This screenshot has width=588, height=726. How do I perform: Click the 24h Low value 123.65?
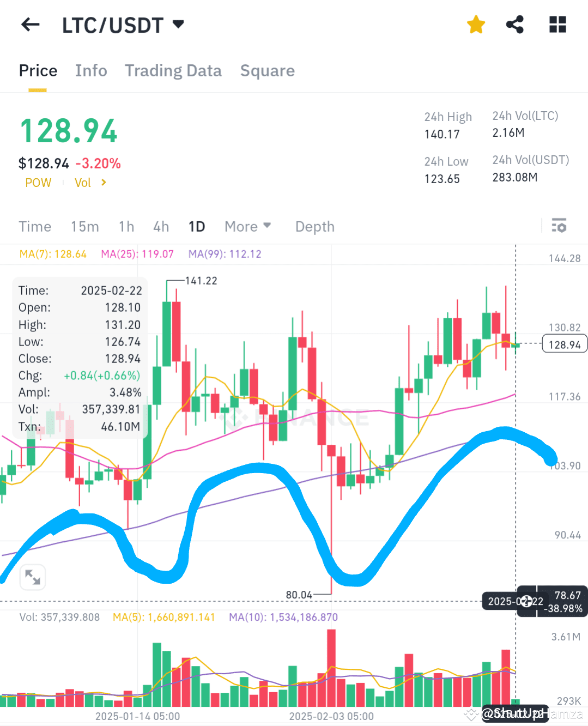pos(442,179)
